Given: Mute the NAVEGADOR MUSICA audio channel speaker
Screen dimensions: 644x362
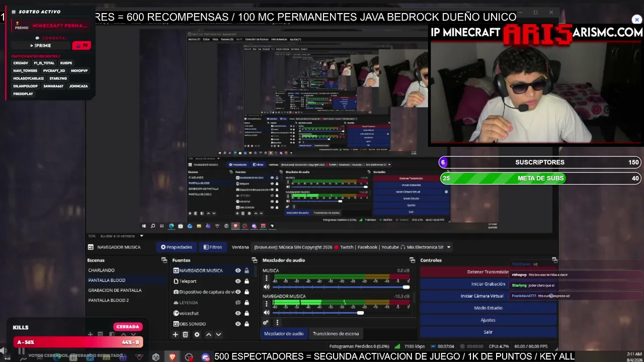Looking at the screenshot, I should tap(266, 313).
